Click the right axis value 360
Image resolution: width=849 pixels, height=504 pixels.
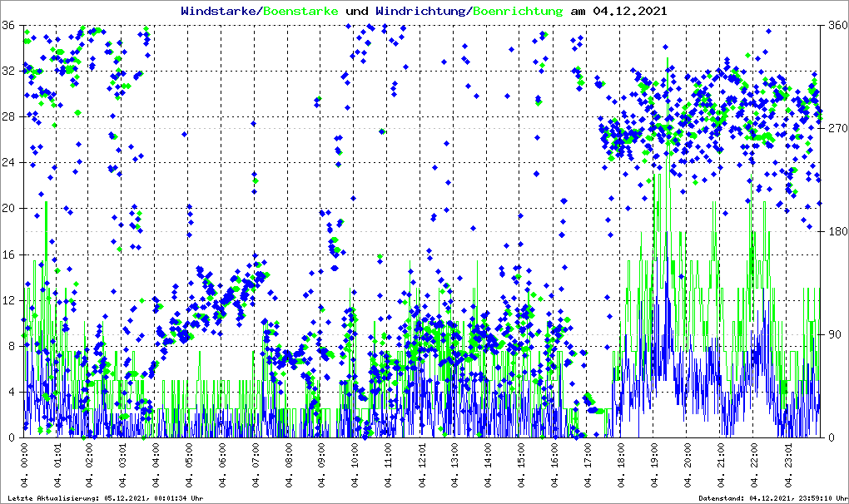pos(838,26)
